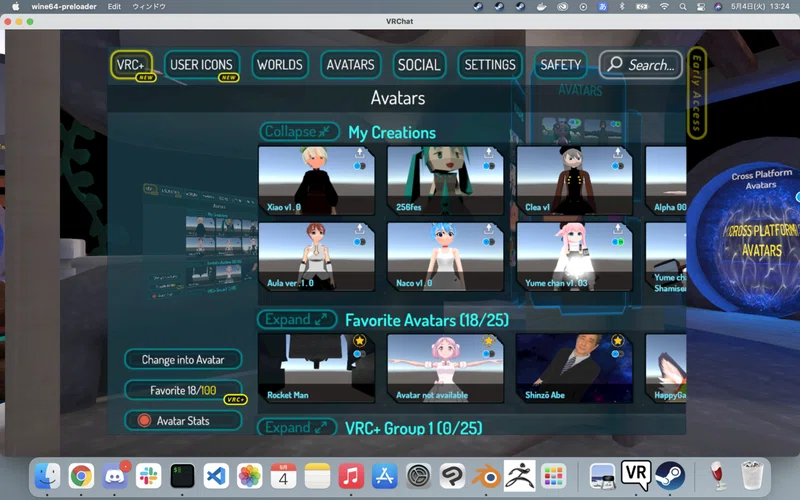Screen dimensions: 800x500
Task: Open the SOCIAL tab
Action: 419,65
